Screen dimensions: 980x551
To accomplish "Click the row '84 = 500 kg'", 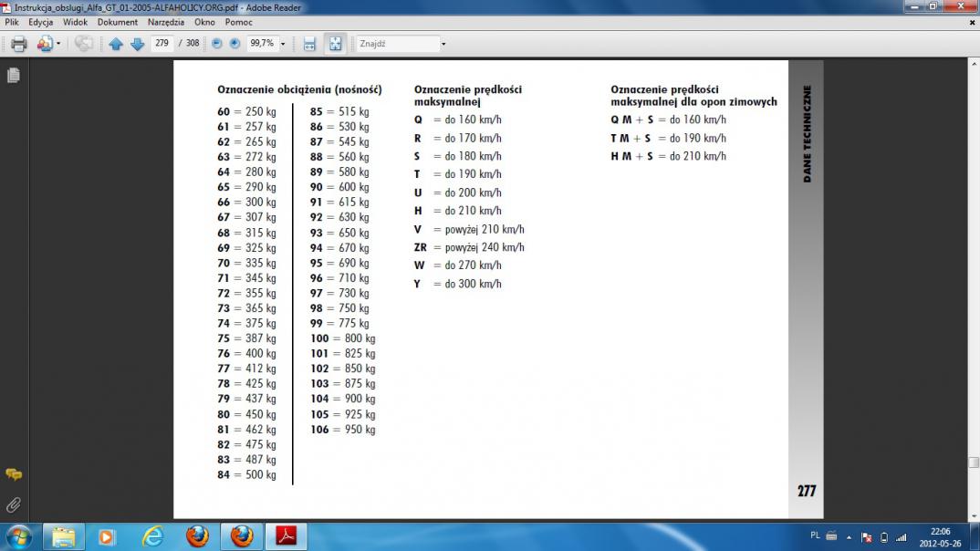I will pos(247,474).
